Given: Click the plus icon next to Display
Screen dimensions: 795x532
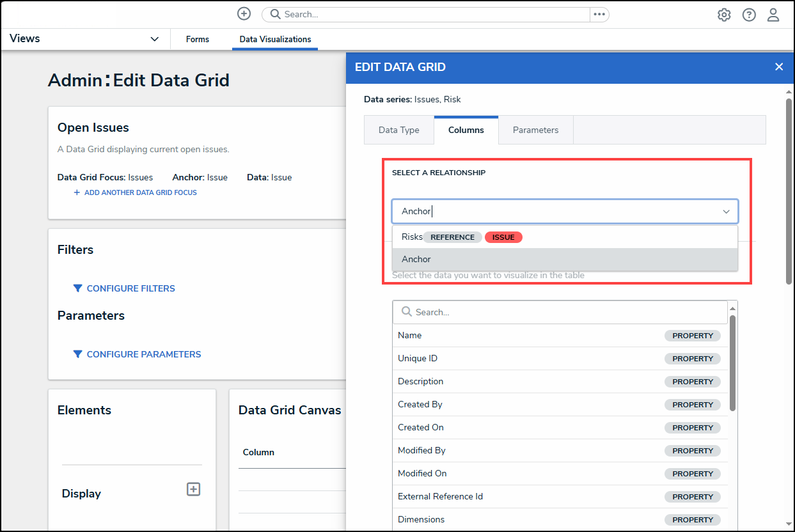Looking at the screenshot, I should pyautogui.click(x=193, y=489).
